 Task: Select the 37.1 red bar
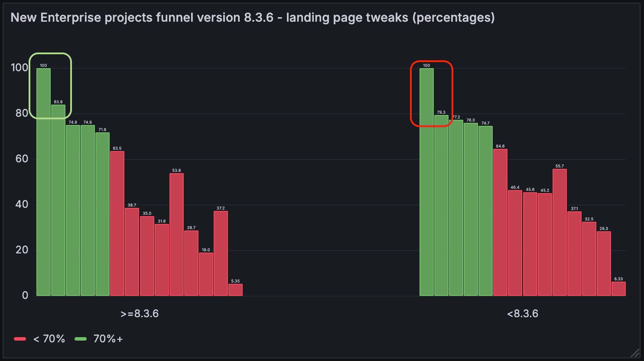(574, 254)
